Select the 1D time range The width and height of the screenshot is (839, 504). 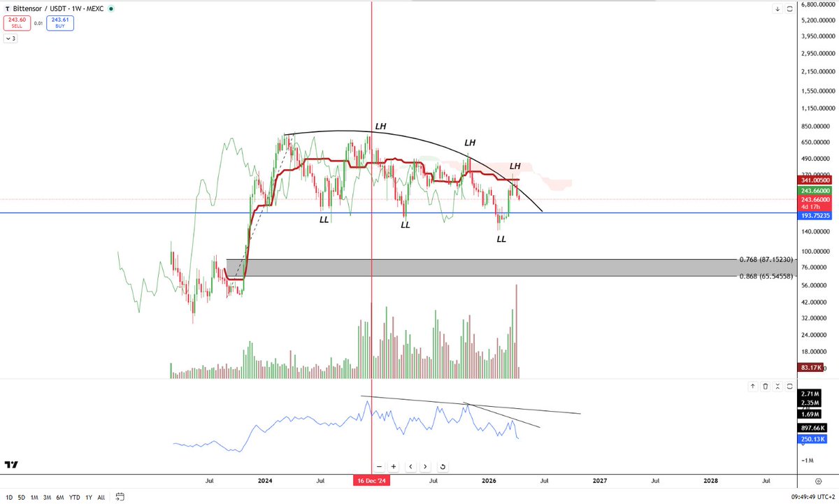pyautogui.click(x=9, y=497)
